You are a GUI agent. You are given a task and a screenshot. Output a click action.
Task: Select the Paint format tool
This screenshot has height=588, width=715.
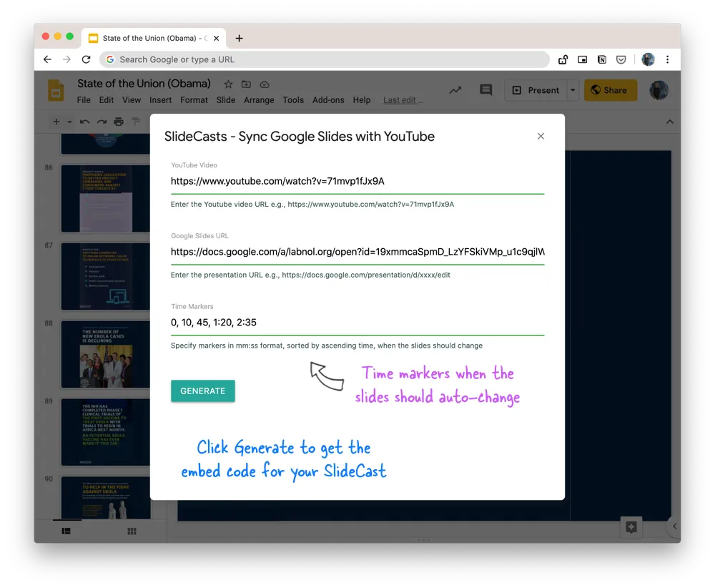(136, 122)
